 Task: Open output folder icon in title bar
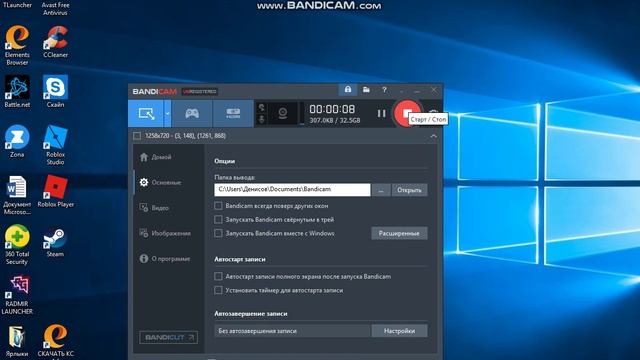(366, 89)
